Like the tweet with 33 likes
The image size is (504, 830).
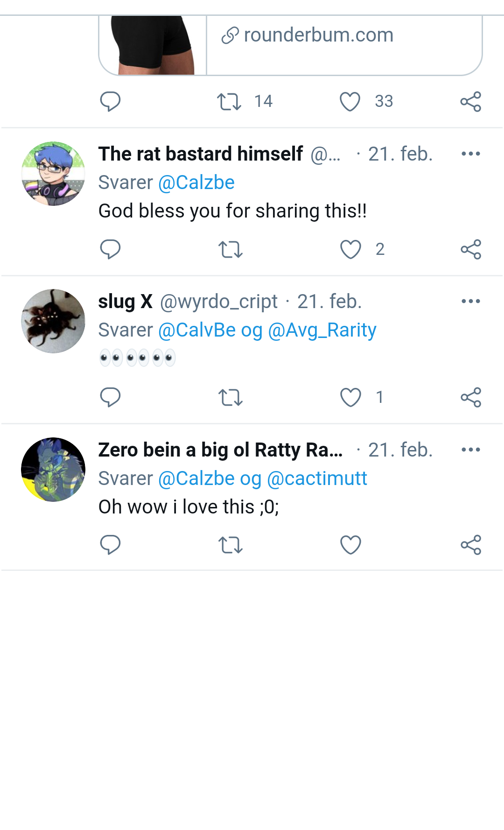pyautogui.click(x=350, y=101)
